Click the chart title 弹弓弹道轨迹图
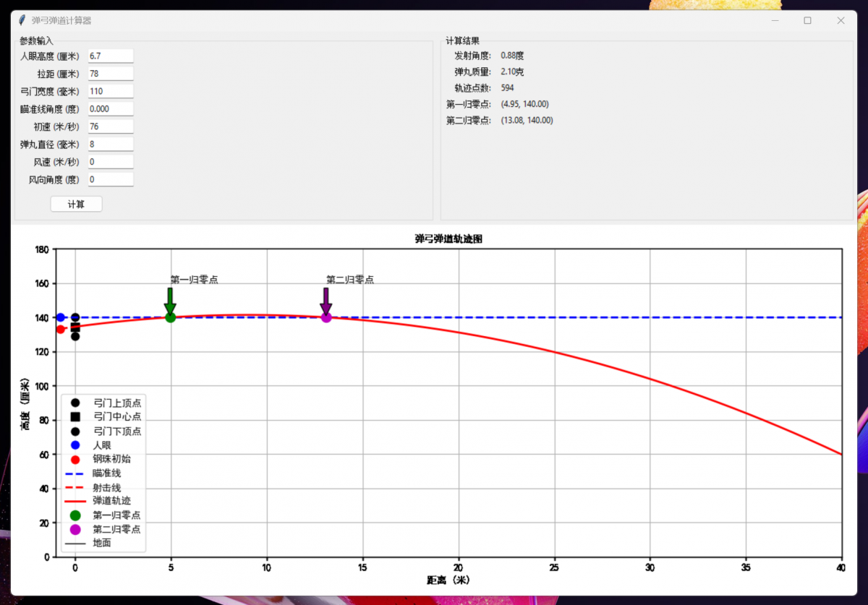 (x=448, y=239)
